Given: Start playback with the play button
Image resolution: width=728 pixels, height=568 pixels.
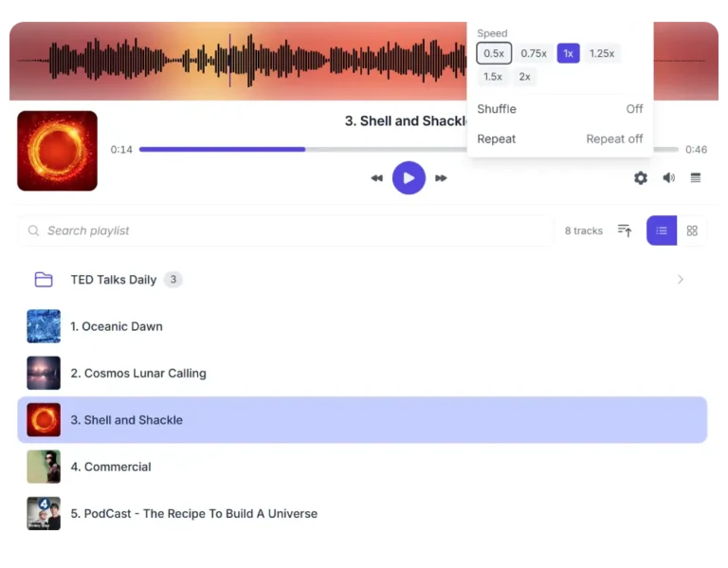Looking at the screenshot, I should (409, 178).
